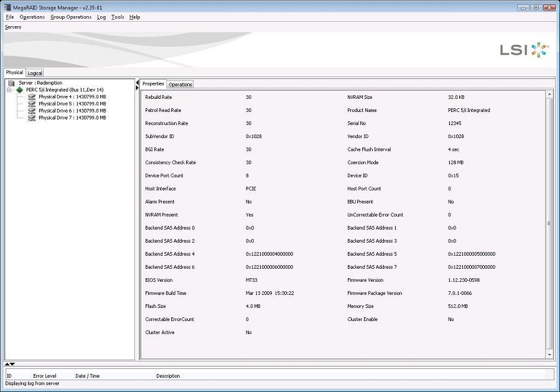This screenshot has height=392, width=560.
Task: Click the BBU Present label
Action: tap(360, 202)
